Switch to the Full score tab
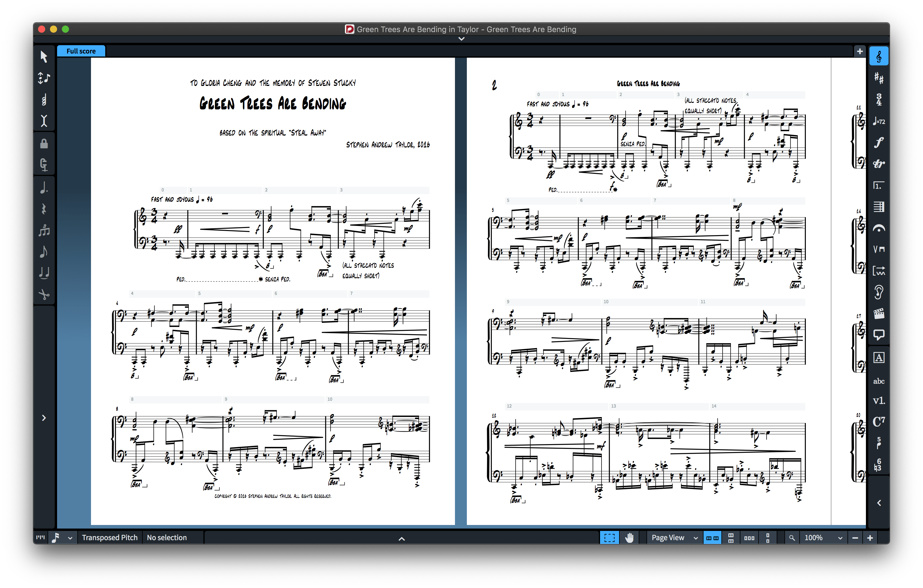The height and width of the screenshot is (588, 923). click(x=81, y=51)
